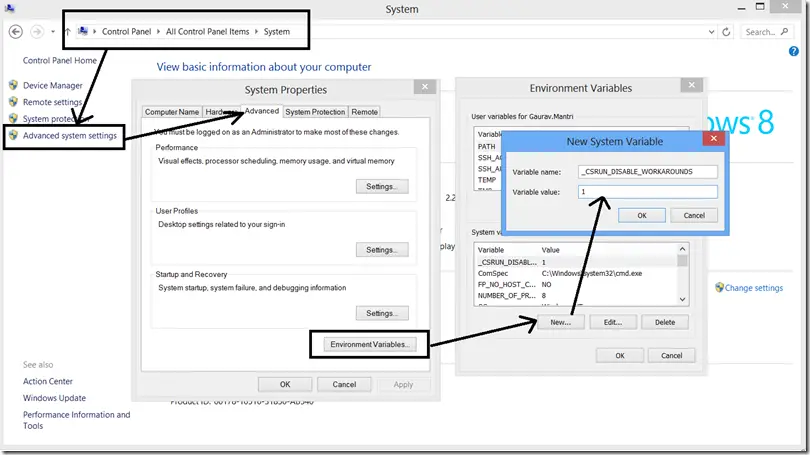Viewport: 810px width, 455px height.
Task: Click the Refresh icon in the address bar
Action: coord(726,32)
